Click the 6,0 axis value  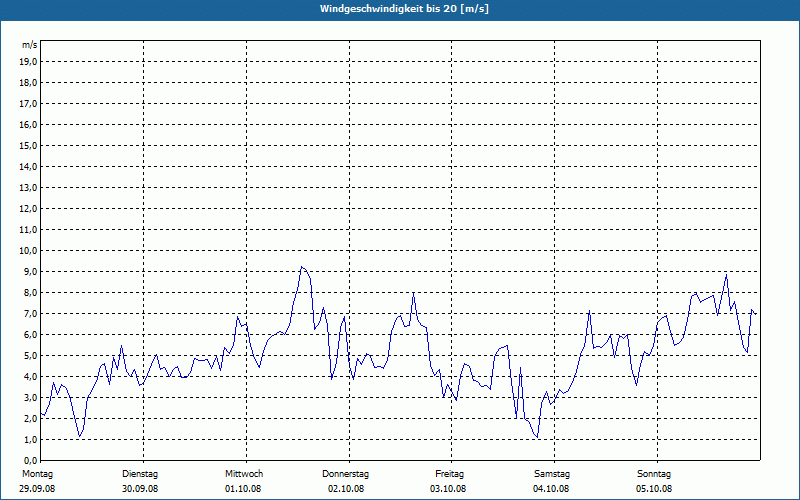pyautogui.click(x=30, y=335)
